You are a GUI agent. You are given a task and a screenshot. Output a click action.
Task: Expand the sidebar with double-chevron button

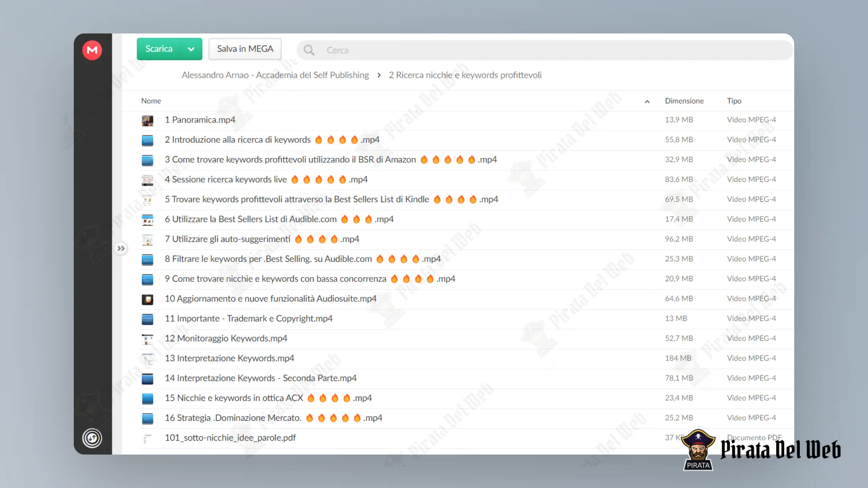coord(121,248)
